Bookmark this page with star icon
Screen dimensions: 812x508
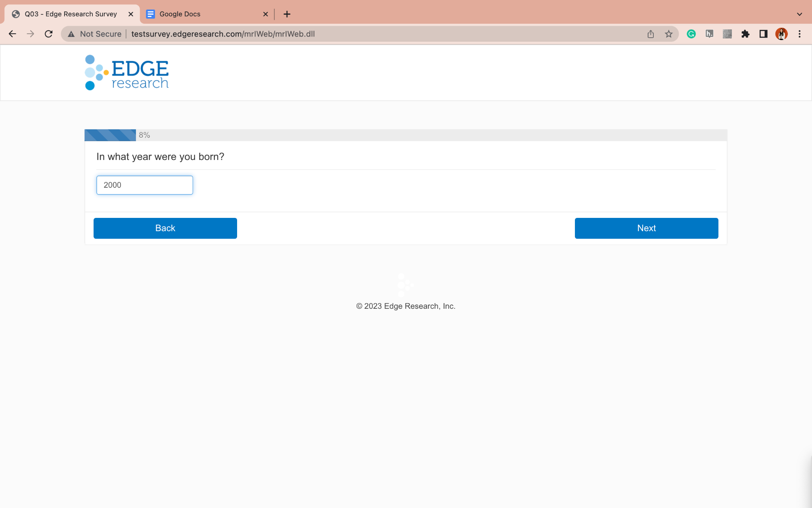(x=669, y=34)
